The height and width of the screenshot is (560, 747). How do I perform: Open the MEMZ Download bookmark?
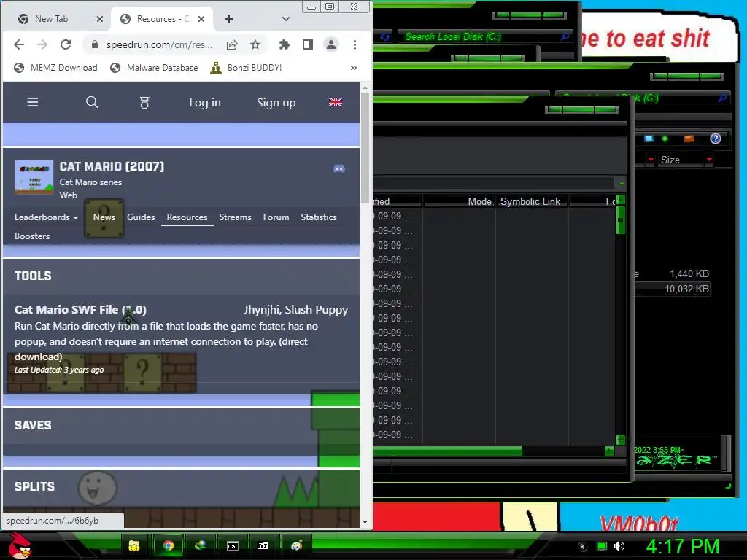click(55, 68)
